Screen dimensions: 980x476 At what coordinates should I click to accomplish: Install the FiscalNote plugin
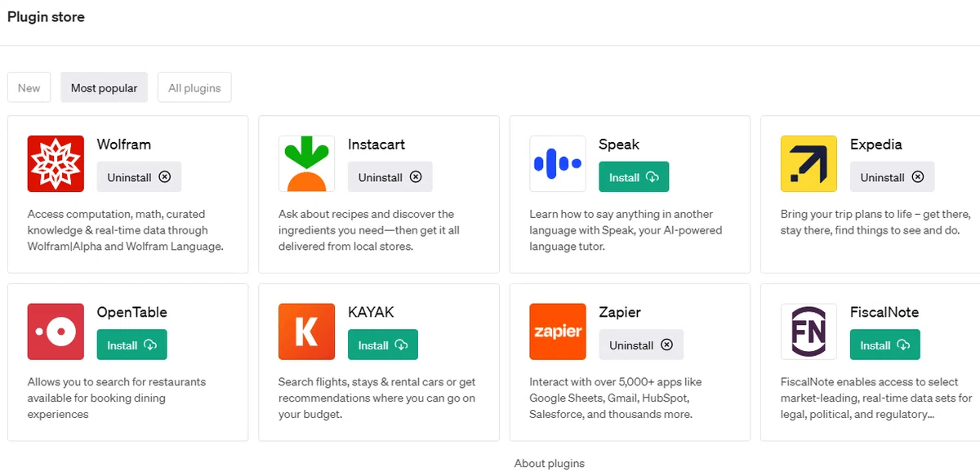tap(884, 345)
